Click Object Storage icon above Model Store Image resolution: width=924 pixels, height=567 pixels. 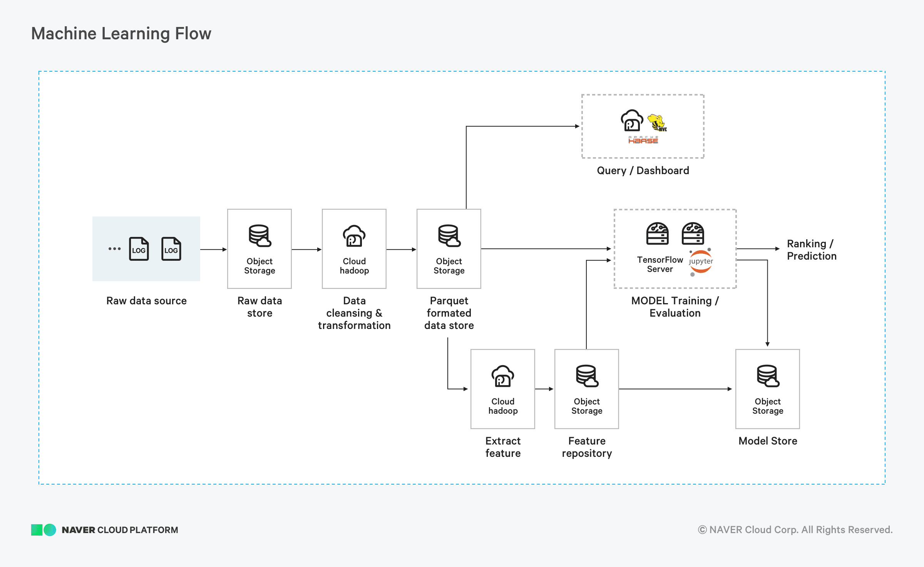coord(768,376)
